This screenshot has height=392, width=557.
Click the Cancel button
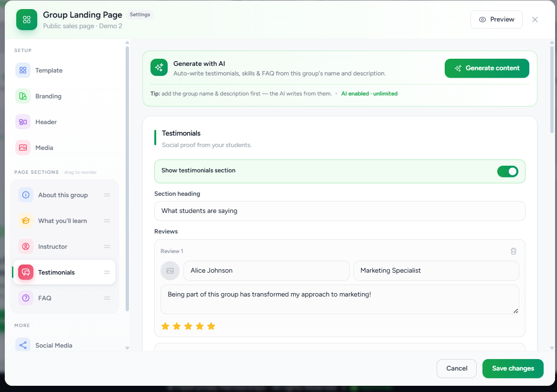457,369
